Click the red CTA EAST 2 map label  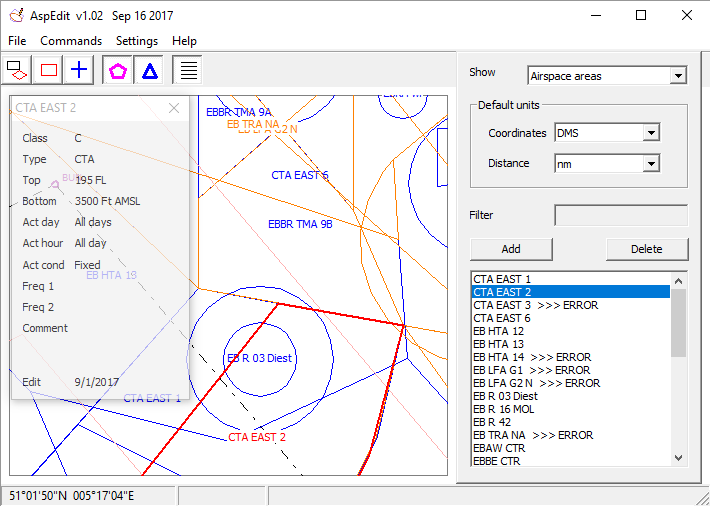(257, 437)
